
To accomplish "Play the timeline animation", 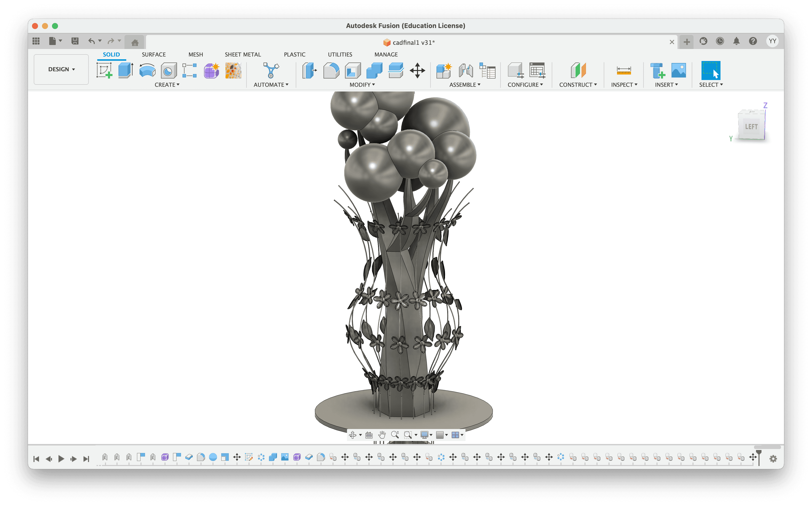I will pos(61,458).
